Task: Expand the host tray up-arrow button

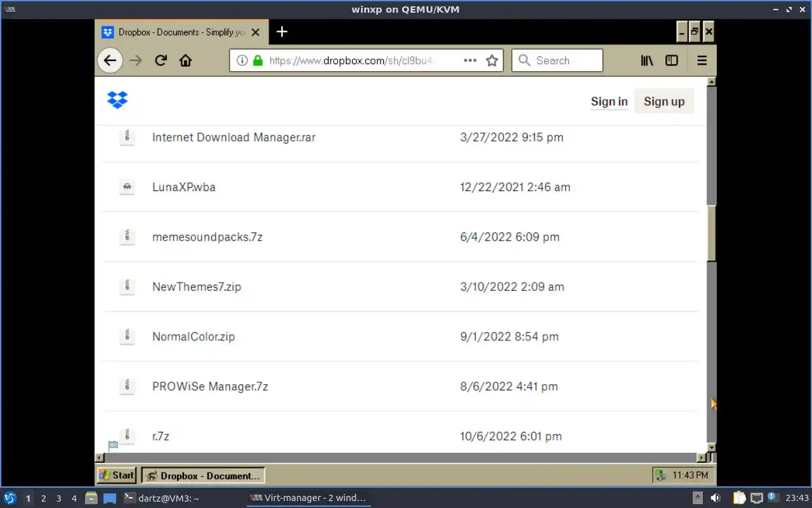Action: (x=697, y=498)
